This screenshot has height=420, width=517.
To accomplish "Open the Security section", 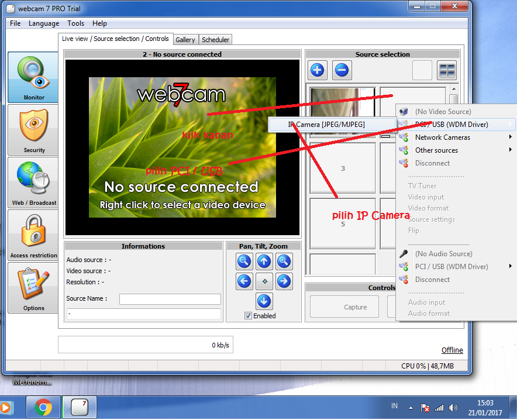I will [33, 130].
